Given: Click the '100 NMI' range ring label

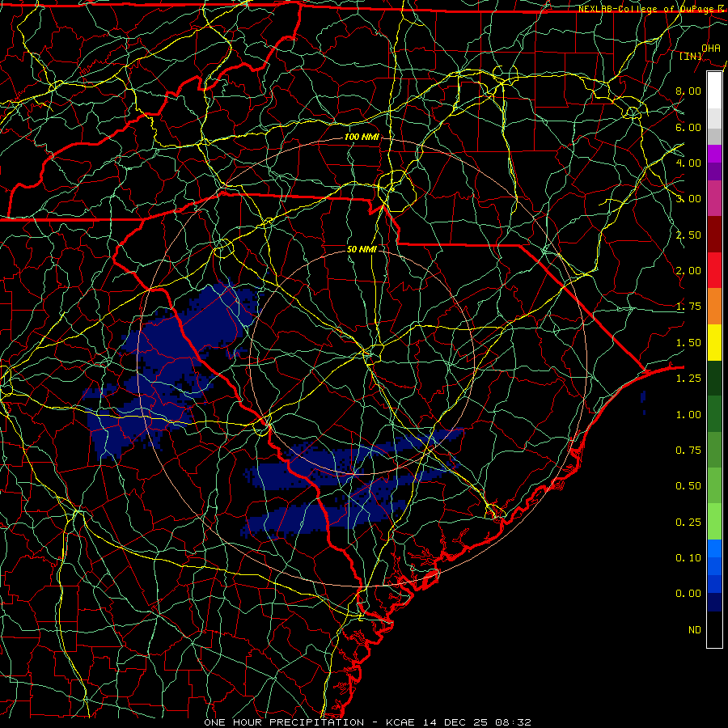Looking at the screenshot, I should point(362,137).
